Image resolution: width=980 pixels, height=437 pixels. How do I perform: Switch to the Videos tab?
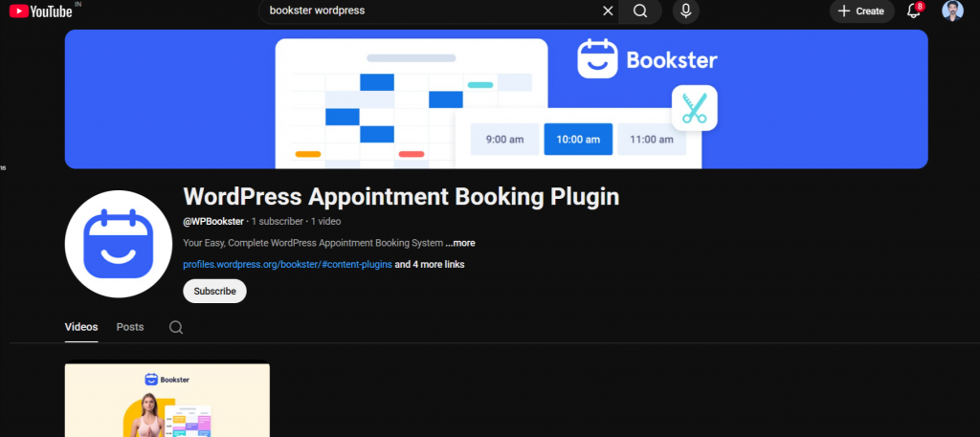click(x=81, y=327)
